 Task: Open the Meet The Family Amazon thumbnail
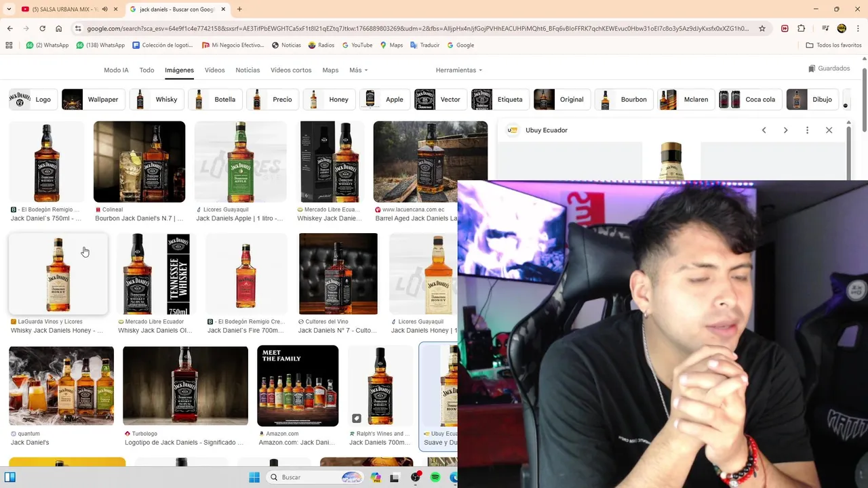coord(298,386)
